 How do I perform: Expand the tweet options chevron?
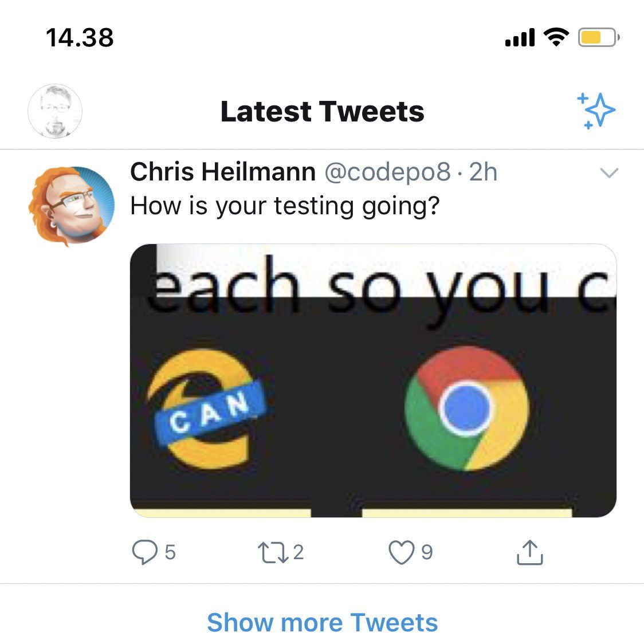(609, 172)
